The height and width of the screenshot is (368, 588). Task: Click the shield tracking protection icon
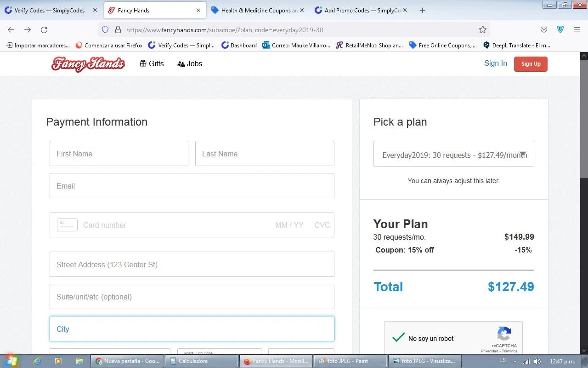(x=105, y=29)
